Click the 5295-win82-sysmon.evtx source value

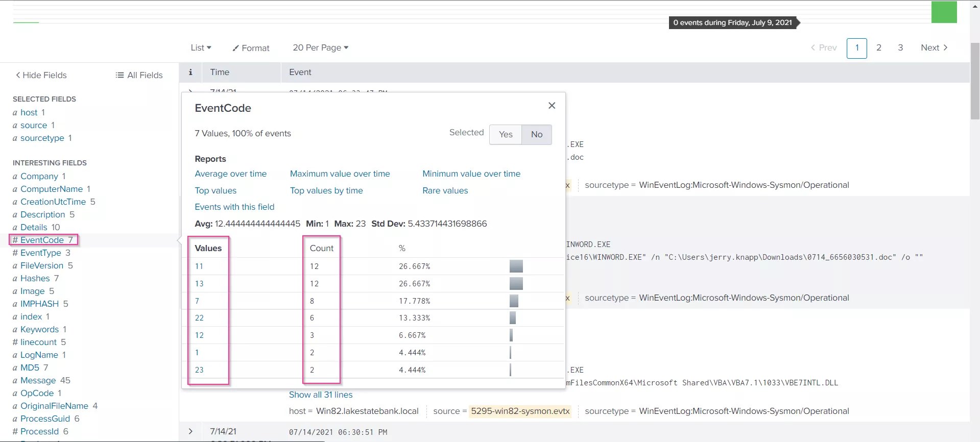520,411
